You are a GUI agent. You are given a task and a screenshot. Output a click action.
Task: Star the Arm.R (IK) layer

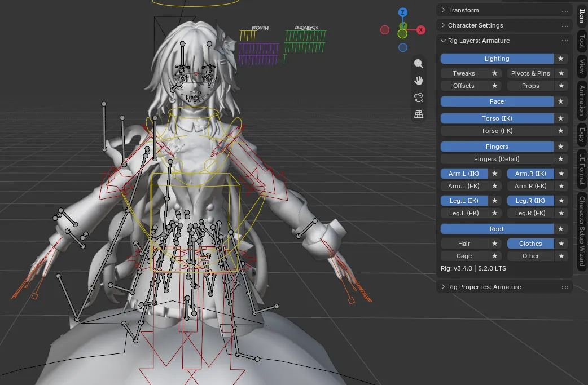pyautogui.click(x=561, y=174)
